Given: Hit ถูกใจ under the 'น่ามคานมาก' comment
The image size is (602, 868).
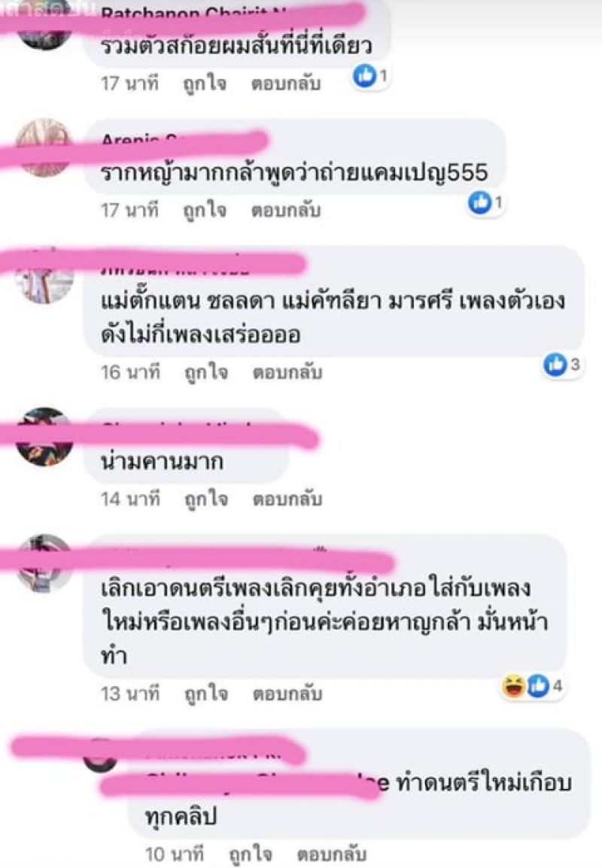Looking at the screenshot, I should [x=206, y=499].
